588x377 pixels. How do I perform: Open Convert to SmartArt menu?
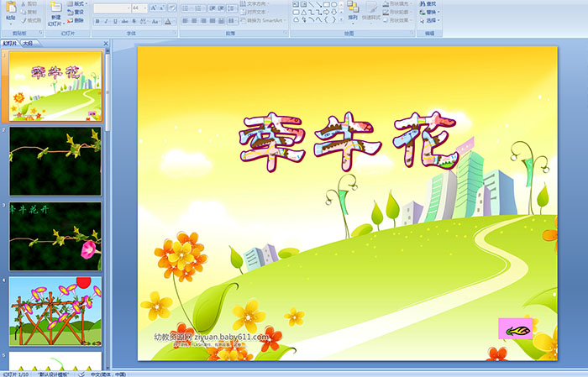click(264, 20)
